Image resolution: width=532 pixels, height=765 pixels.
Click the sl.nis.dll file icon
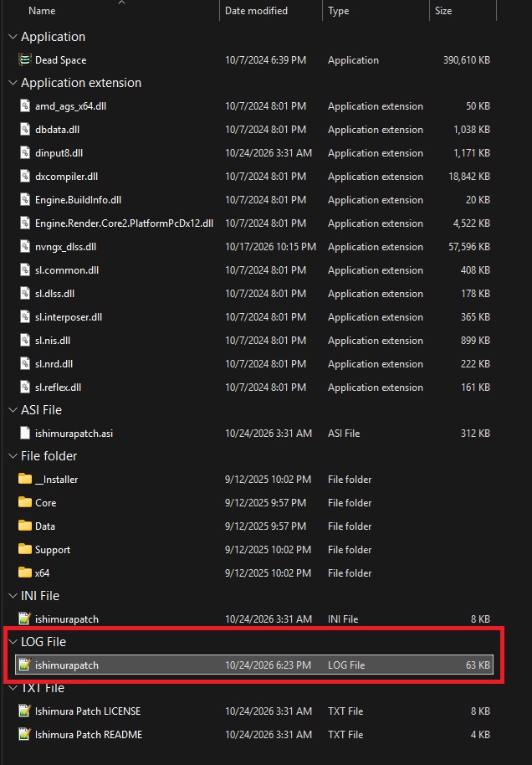coord(25,340)
